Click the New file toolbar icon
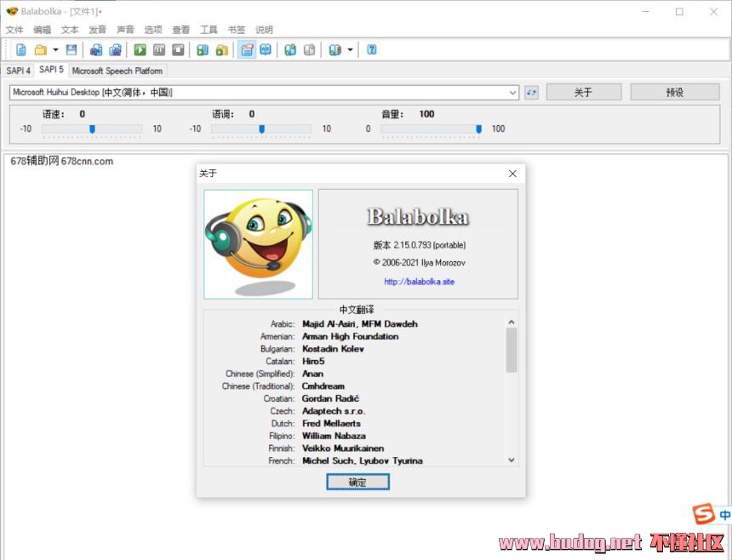Image resolution: width=732 pixels, height=560 pixels. [21, 50]
